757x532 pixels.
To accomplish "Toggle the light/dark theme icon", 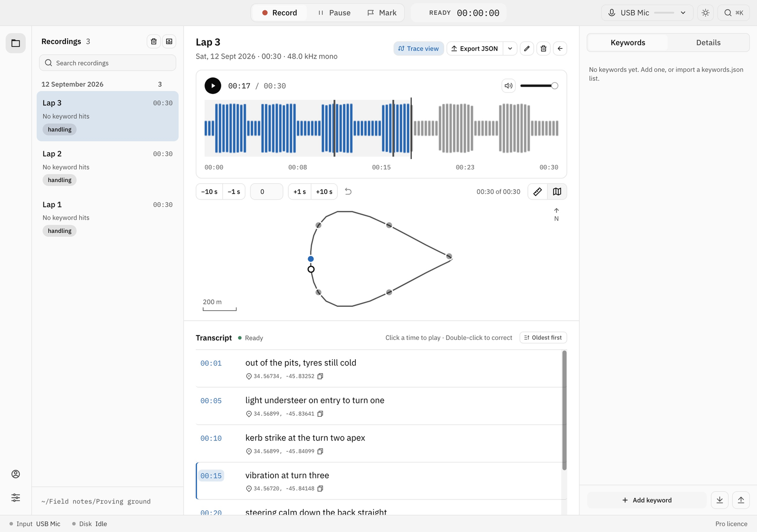I will click(x=706, y=13).
